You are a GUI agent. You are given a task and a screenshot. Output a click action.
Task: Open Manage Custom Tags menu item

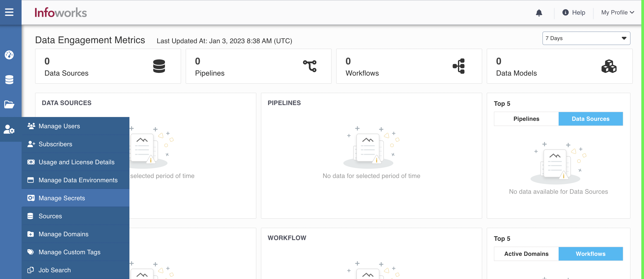pyautogui.click(x=76, y=252)
